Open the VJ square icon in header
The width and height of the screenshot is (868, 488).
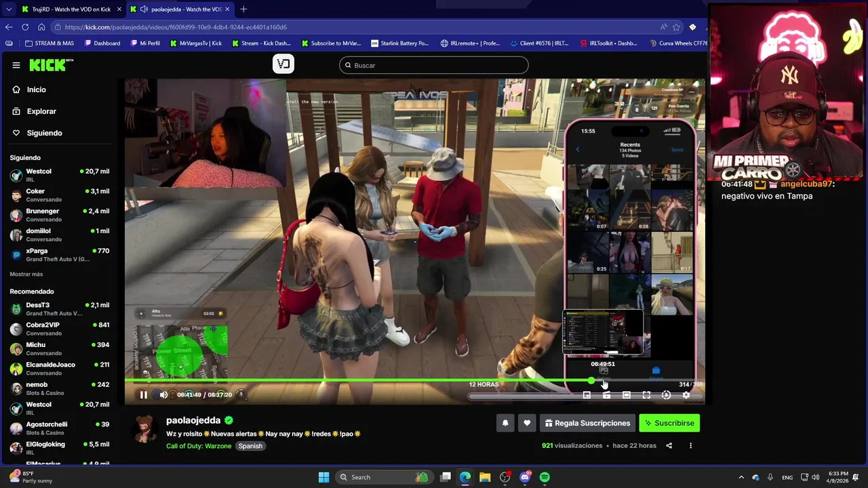coord(283,64)
